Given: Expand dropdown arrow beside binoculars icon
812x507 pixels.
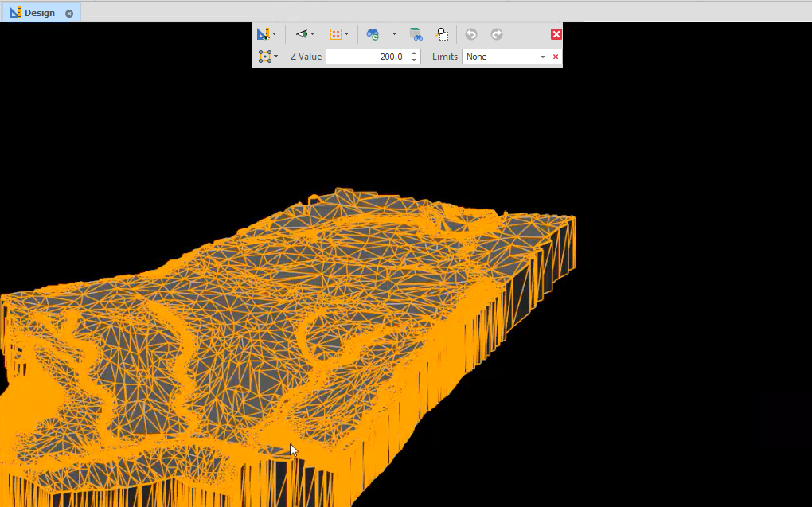Looking at the screenshot, I should pos(394,34).
